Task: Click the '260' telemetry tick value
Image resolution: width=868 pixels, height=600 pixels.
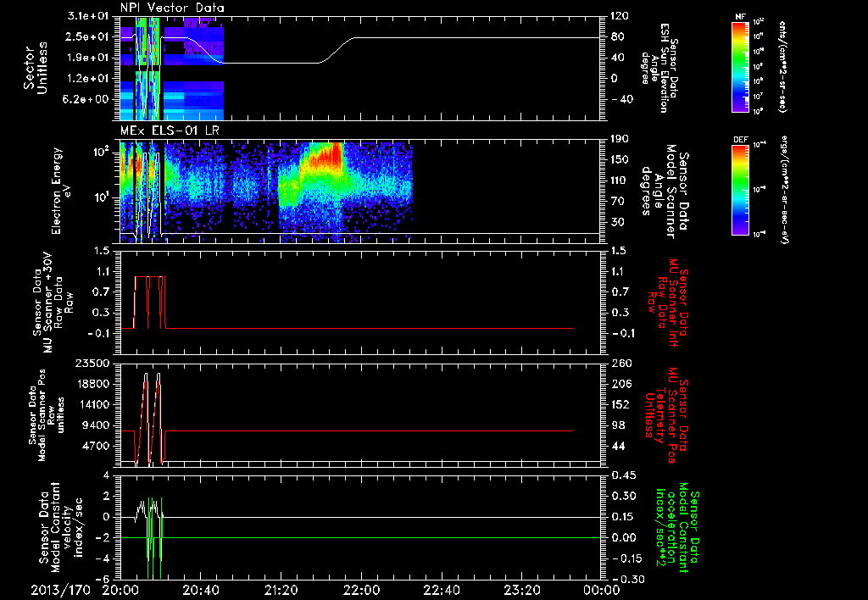Action: pyautogui.click(x=620, y=363)
